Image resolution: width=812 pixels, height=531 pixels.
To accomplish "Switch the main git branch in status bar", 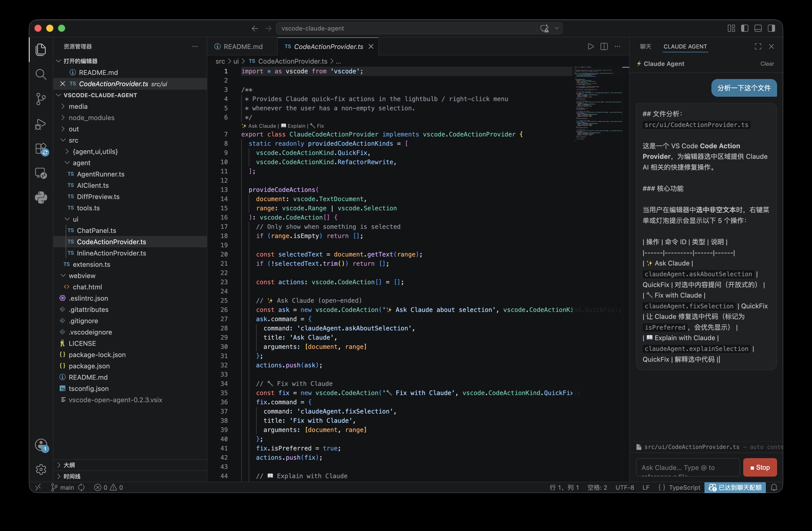I will [62, 487].
